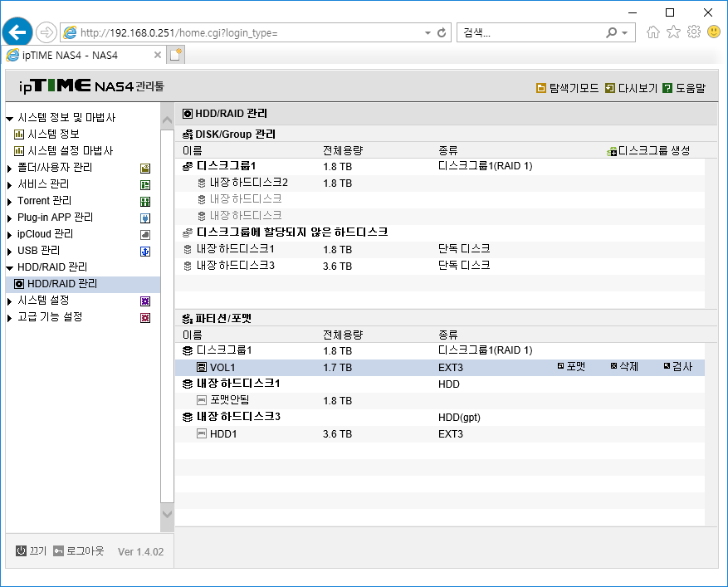The image size is (728, 587).
Task: Select HDD1 EXT3 partition row
Action: pyautogui.click(x=440, y=433)
